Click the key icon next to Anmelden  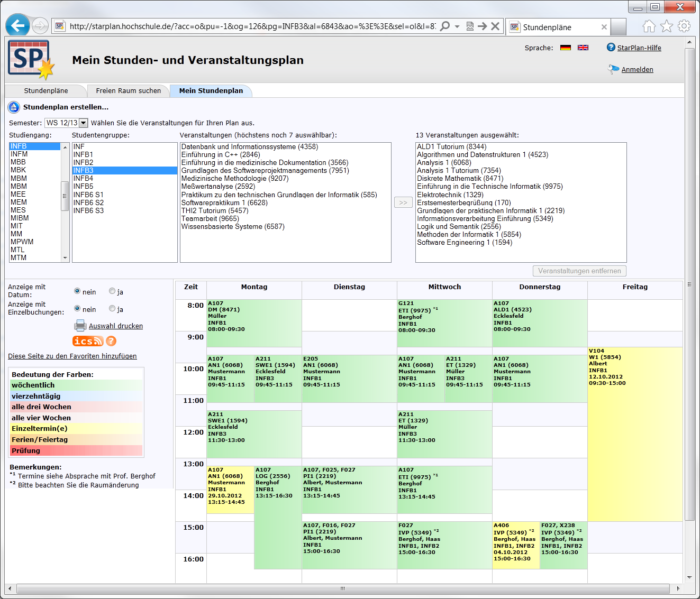click(x=613, y=69)
